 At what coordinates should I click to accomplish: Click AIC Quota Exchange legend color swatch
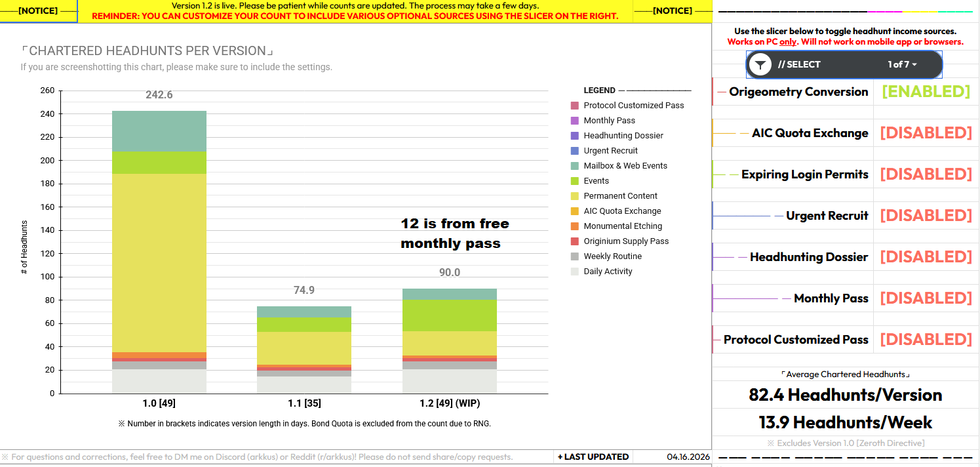[x=575, y=211]
